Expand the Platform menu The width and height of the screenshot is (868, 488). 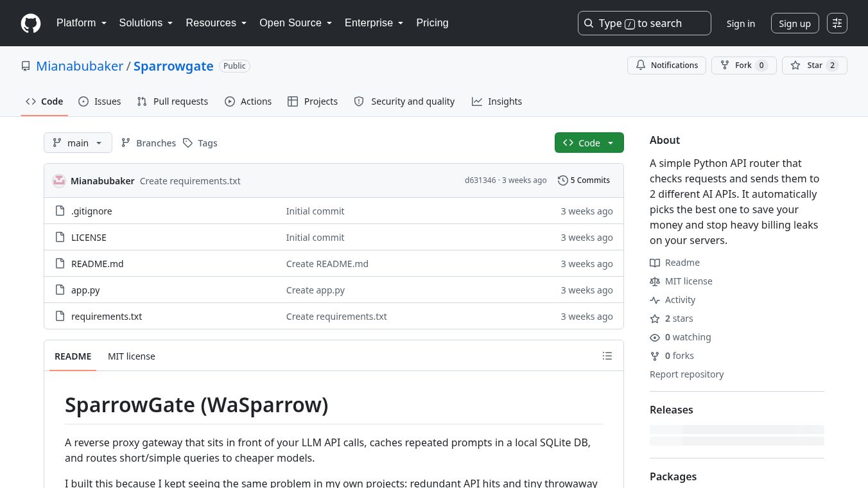(x=82, y=23)
